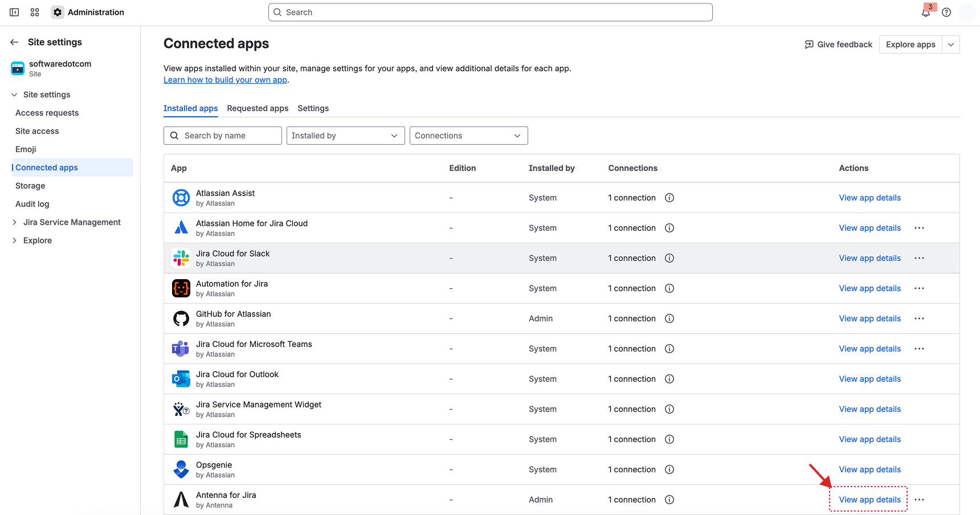
Task: Switch to the Requested apps tab
Action: pyautogui.click(x=258, y=108)
